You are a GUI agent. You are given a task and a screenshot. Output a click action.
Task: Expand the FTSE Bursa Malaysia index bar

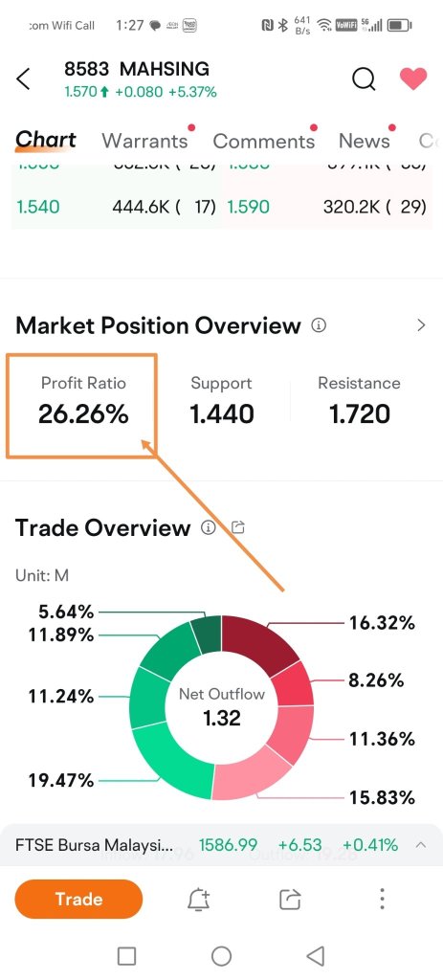420,845
